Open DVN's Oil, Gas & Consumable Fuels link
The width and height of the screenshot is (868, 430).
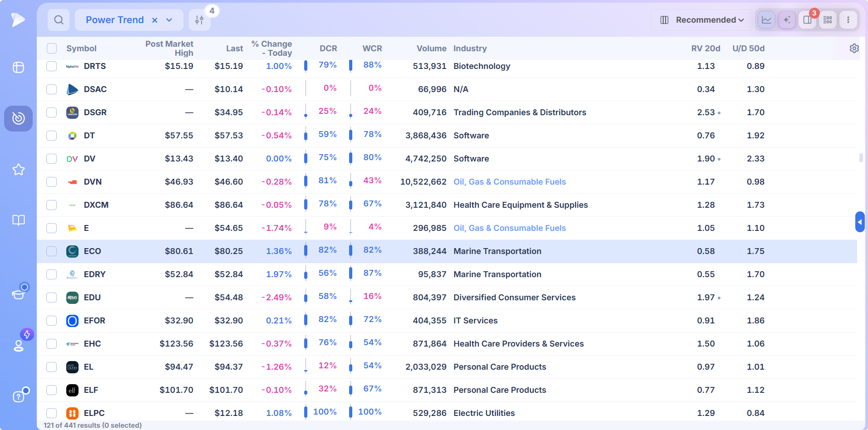point(509,182)
